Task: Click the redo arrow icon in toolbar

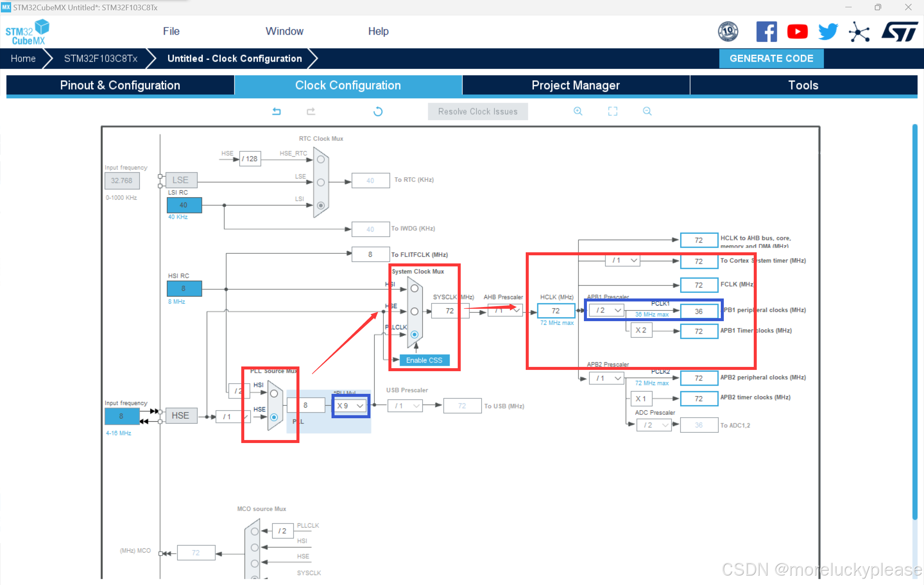Action: tap(311, 111)
